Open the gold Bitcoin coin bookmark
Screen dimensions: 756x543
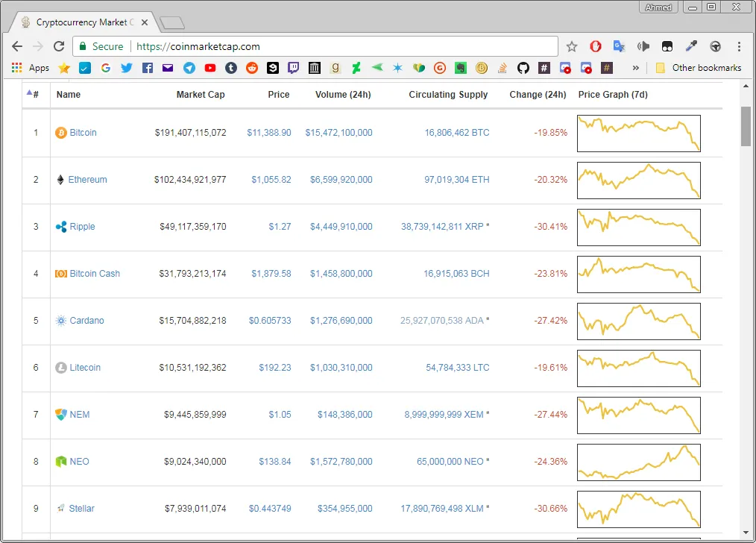pyautogui.click(x=481, y=68)
